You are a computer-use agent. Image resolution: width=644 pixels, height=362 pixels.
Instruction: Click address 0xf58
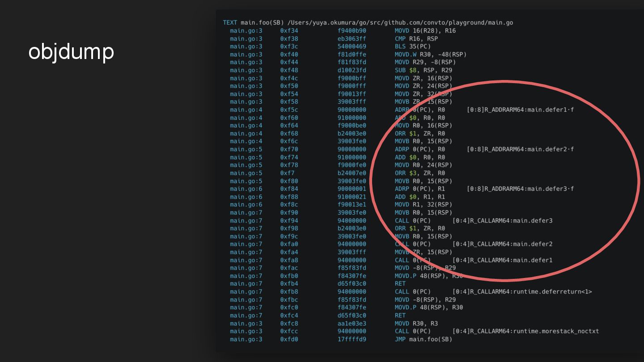tap(289, 102)
